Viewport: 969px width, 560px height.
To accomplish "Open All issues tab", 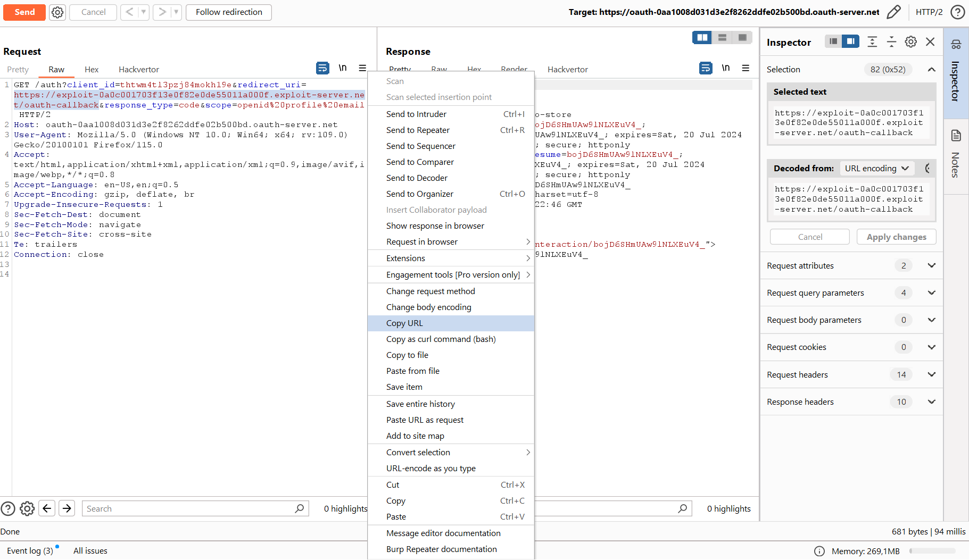I will click(x=90, y=551).
